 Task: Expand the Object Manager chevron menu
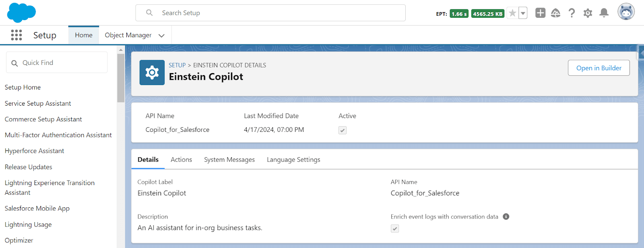161,35
